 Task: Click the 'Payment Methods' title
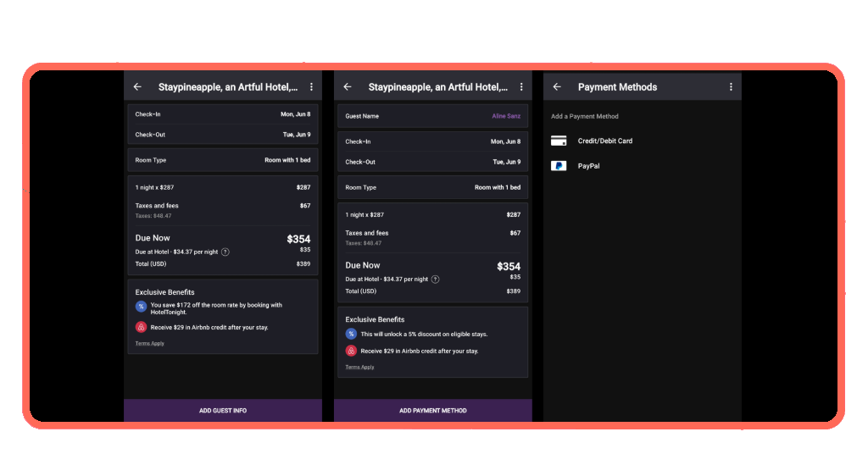pyautogui.click(x=617, y=86)
